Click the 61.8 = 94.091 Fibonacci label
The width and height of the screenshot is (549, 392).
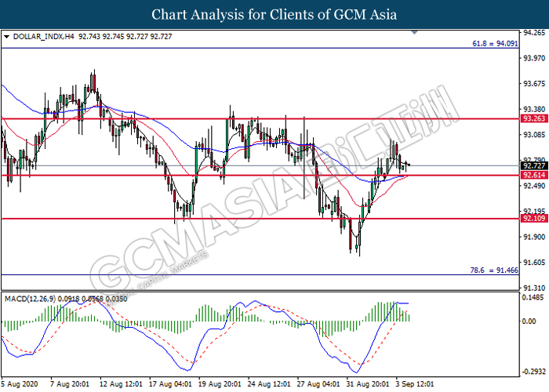point(491,44)
